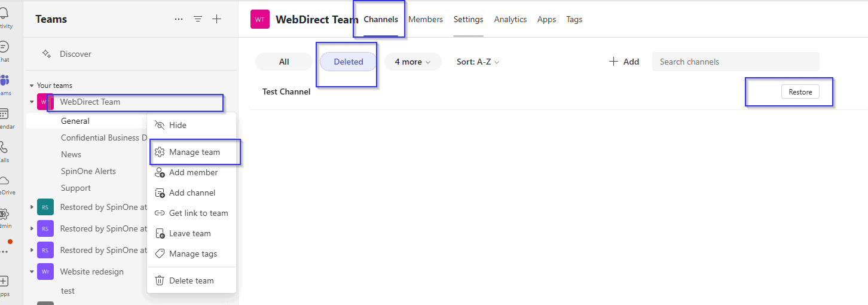Open the Sort: A-Z dropdown
The width and height of the screenshot is (868, 305).
coord(478,62)
